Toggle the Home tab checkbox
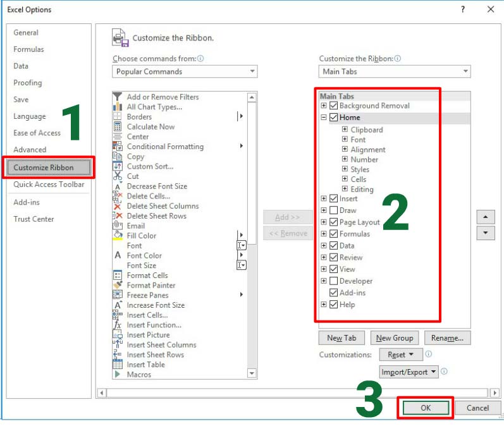This screenshot has height=431, width=504. 333,118
